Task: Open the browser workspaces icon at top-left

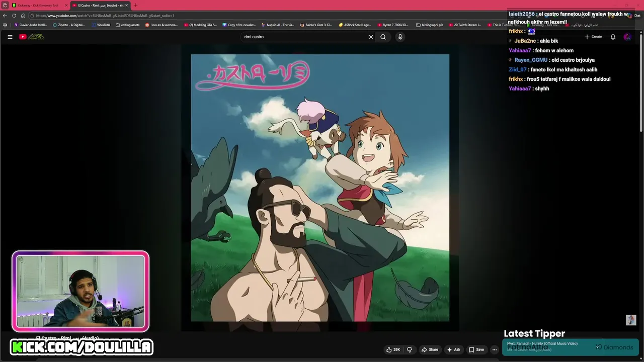Action: [5, 5]
